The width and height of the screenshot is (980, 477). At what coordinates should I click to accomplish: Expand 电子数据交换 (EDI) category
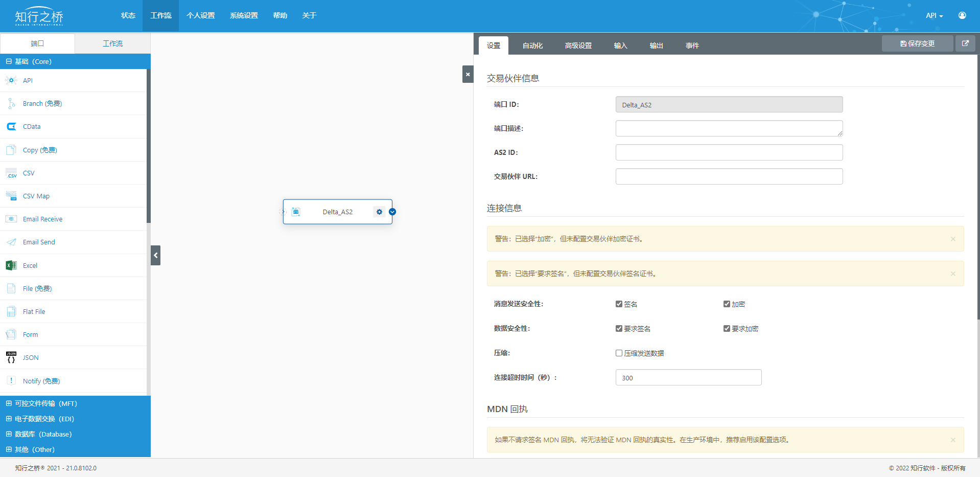(x=75, y=419)
